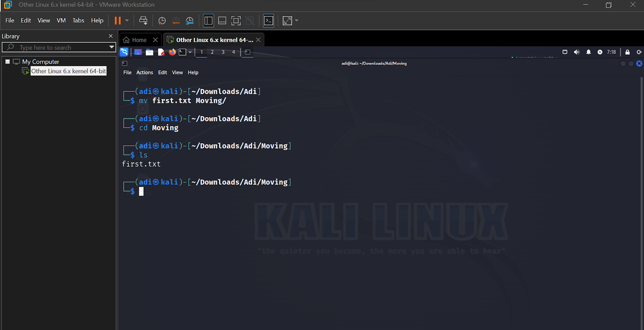Viewport: 644px width, 330px height.
Task: Click the first.txt output line
Action: (141, 164)
